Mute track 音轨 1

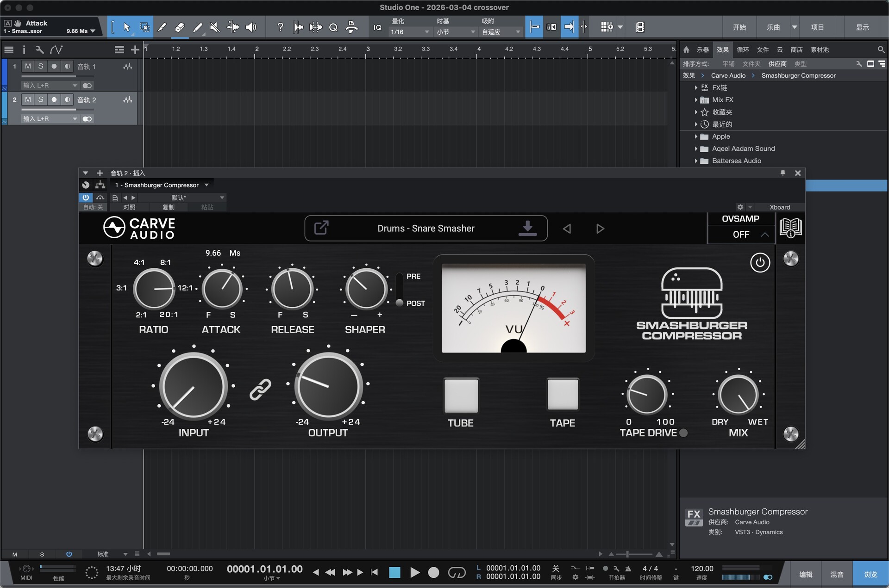(27, 66)
